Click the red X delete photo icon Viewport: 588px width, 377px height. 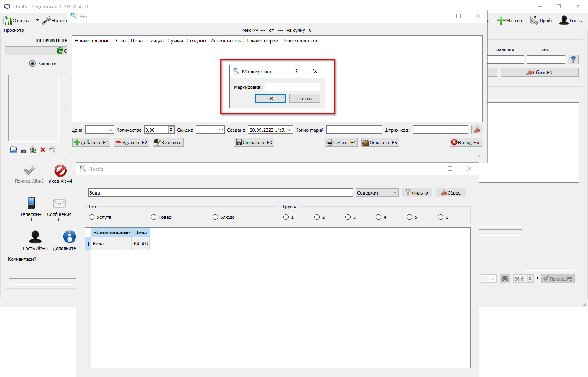tap(43, 150)
